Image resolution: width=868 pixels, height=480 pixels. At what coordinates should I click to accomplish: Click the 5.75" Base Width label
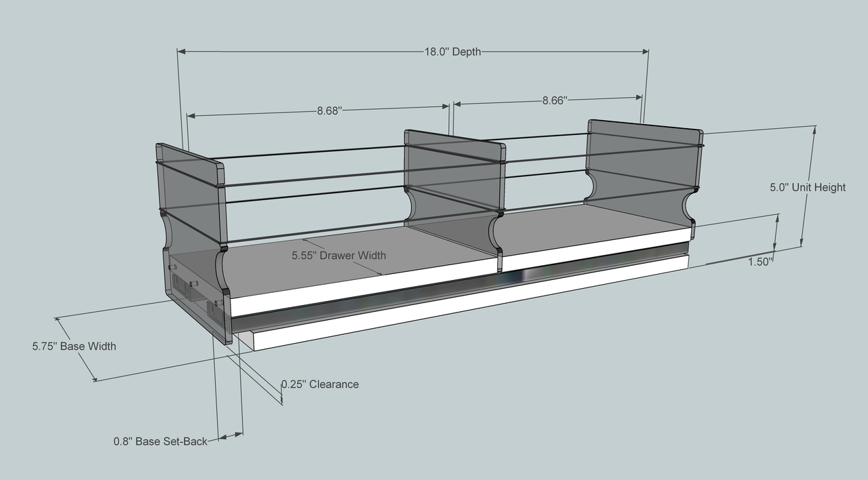click(x=74, y=346)
